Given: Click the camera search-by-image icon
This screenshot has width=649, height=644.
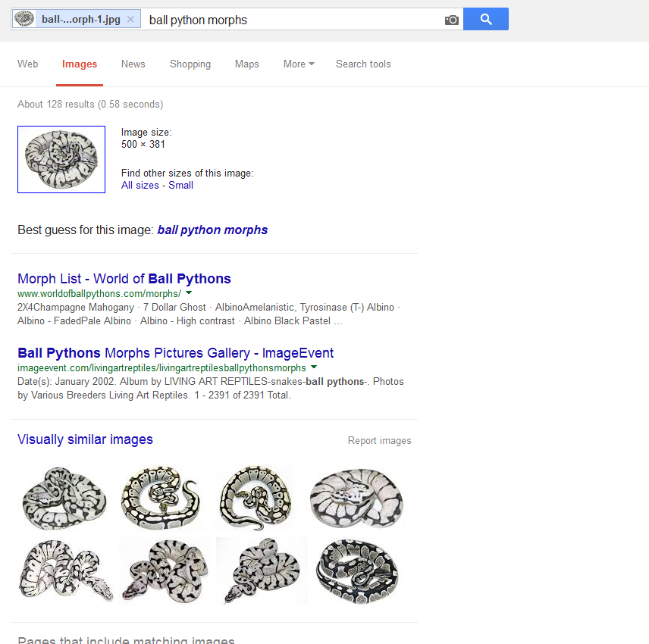Looking at the screenshot, I should tap(452, 20).
